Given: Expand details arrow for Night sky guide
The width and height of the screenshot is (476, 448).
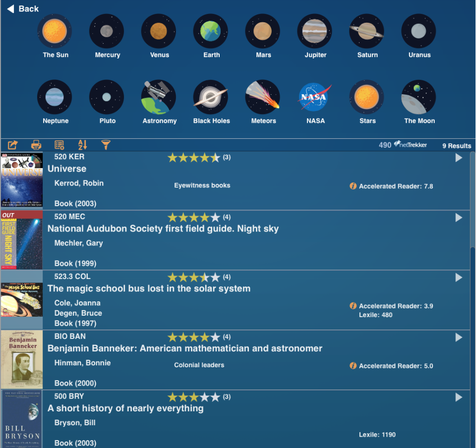Looking at the screenshot, I should pos(459,218).
